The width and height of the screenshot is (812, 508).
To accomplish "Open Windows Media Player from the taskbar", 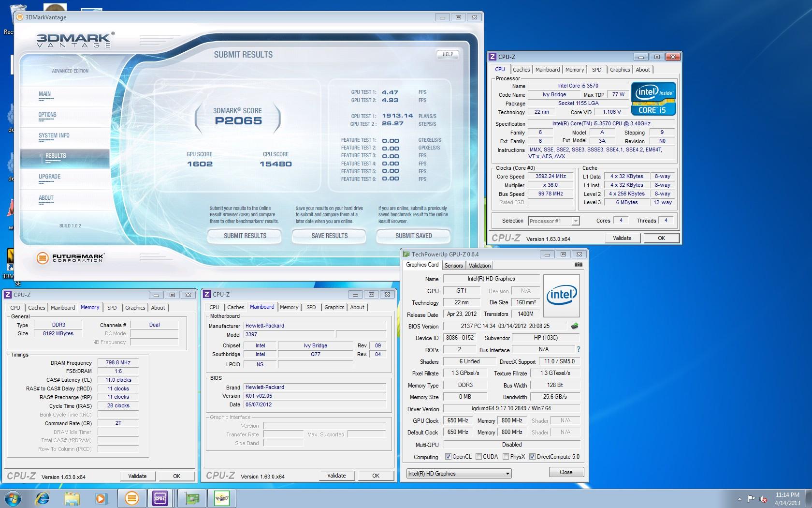I will click(101, 498).
